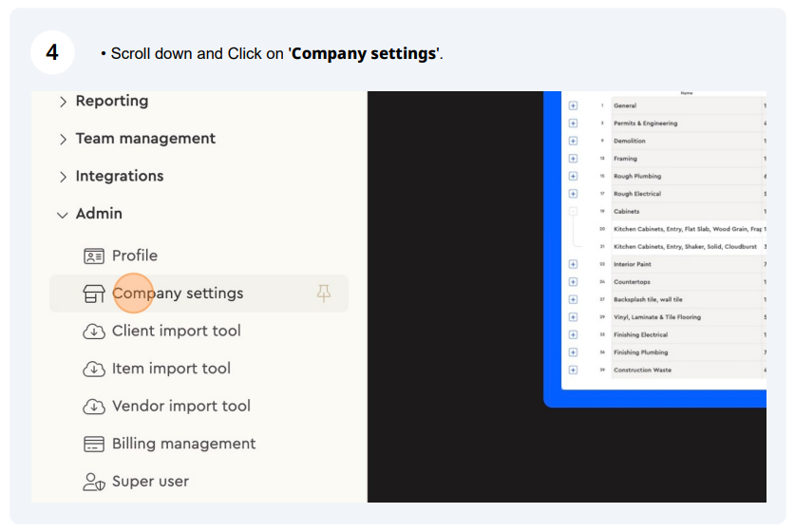795x532 pixels.
Task: Click the cloud icon next to Vendor import tool
Action: point(94,407)
